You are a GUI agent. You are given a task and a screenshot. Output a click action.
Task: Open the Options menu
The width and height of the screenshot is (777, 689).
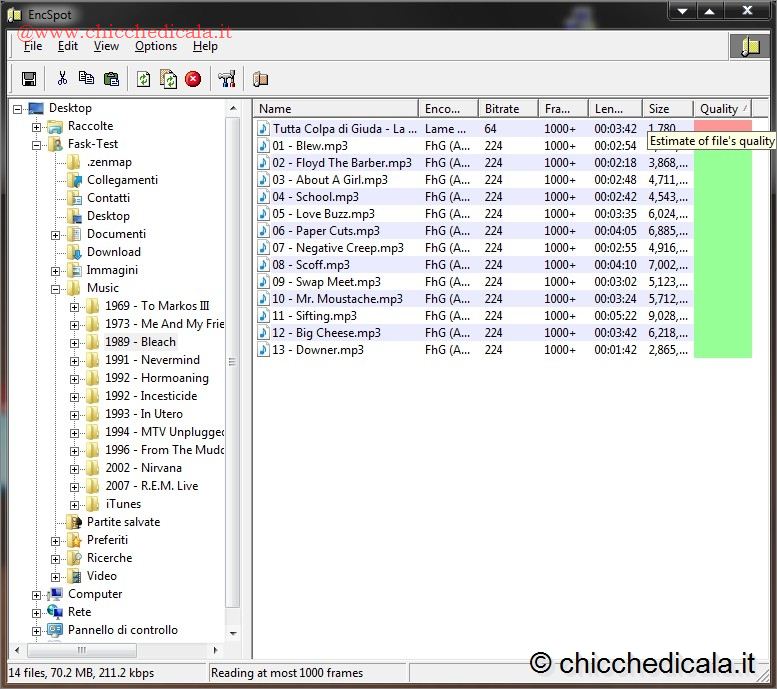point(156,46)
